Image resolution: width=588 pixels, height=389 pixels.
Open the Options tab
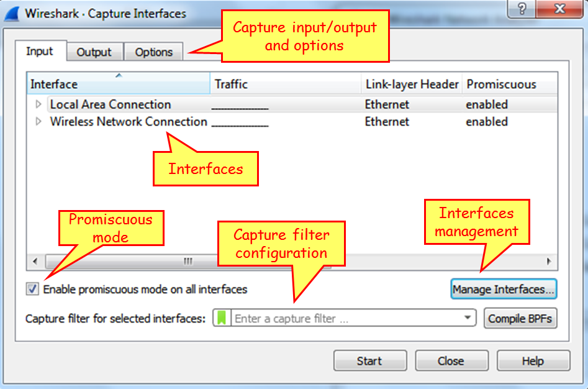[154, 52]
